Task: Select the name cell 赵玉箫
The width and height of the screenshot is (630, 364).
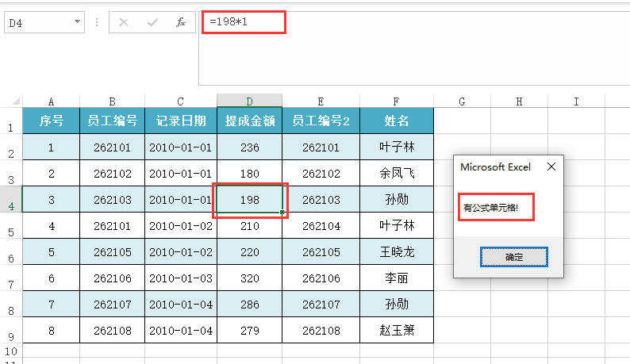Action: pos(397,330)
